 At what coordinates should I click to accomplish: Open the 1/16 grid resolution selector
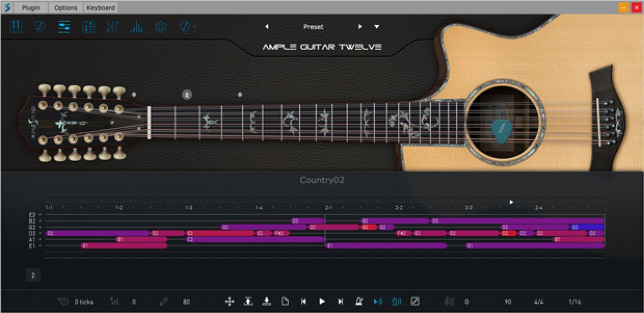tap(575, 302)
